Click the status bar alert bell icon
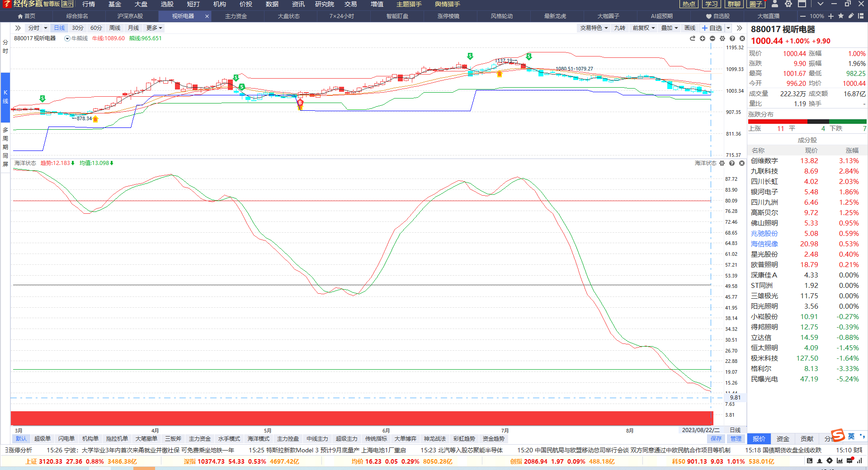The image size is (868, 470). pos(819,461)
